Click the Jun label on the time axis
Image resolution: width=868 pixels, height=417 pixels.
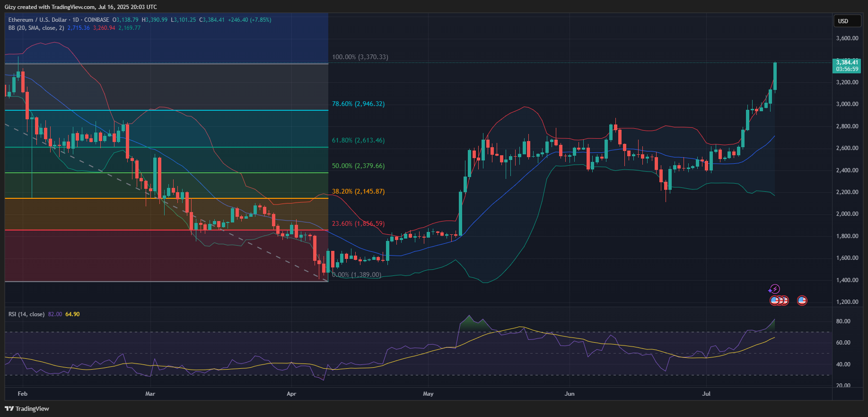(x=570, y=394)
